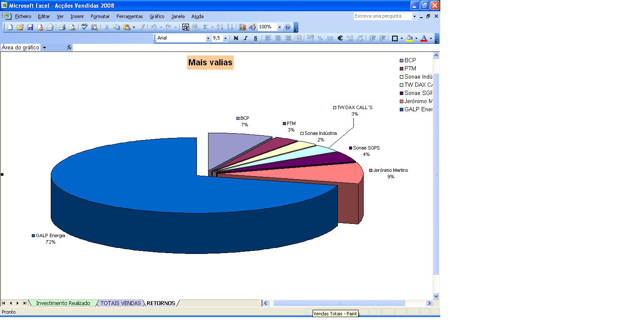Click the fx insert function icon
This screenshot has height=330, width=644.
(69, 48)
